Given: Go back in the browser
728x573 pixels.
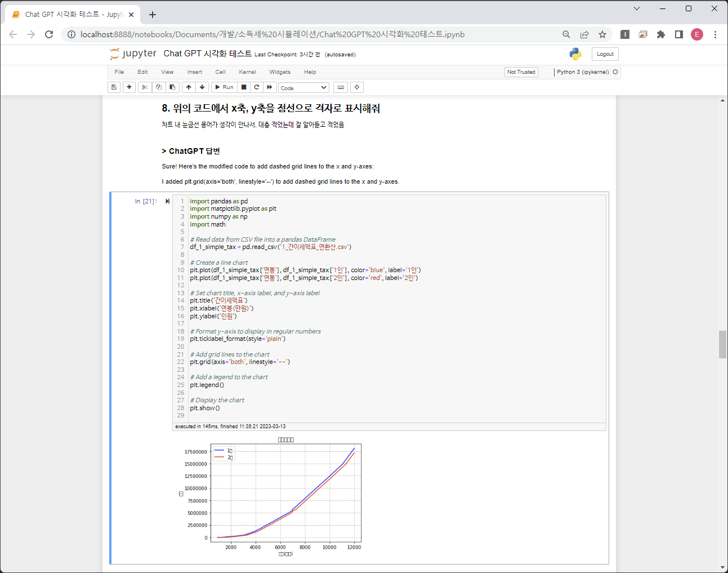Looking at the screenshot, I should pyautogui.click(x=13, y=34).
